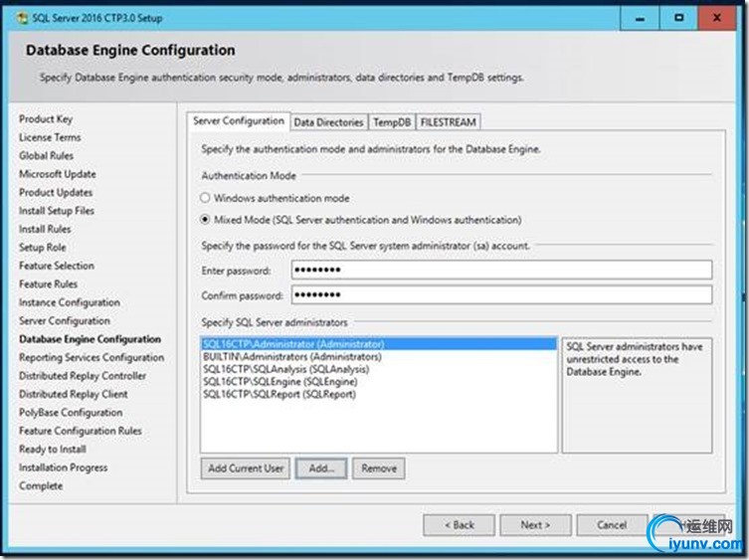Click Feature Rules step in sidebar
This screenshot has width=749, height=560.
49,284
